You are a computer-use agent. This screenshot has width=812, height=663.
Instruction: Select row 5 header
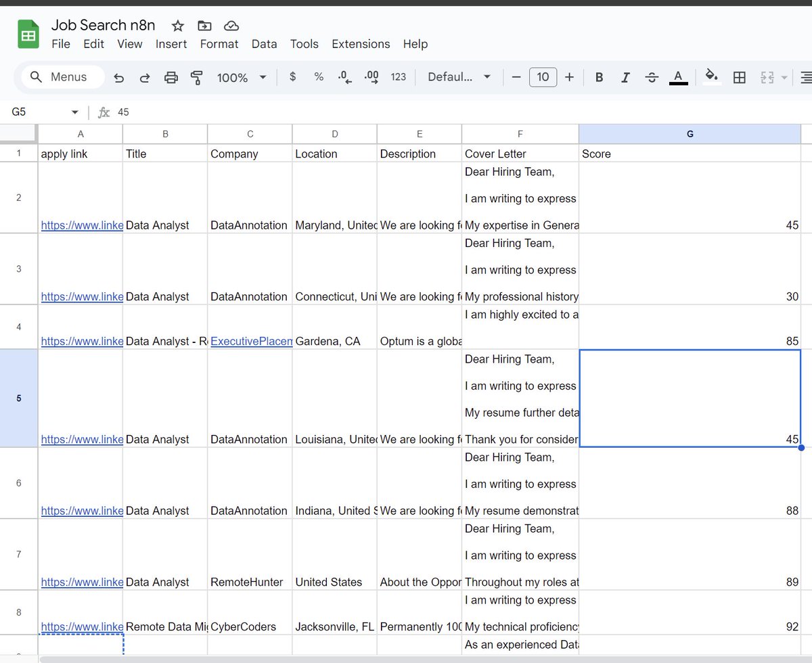(x=19, y=398)
